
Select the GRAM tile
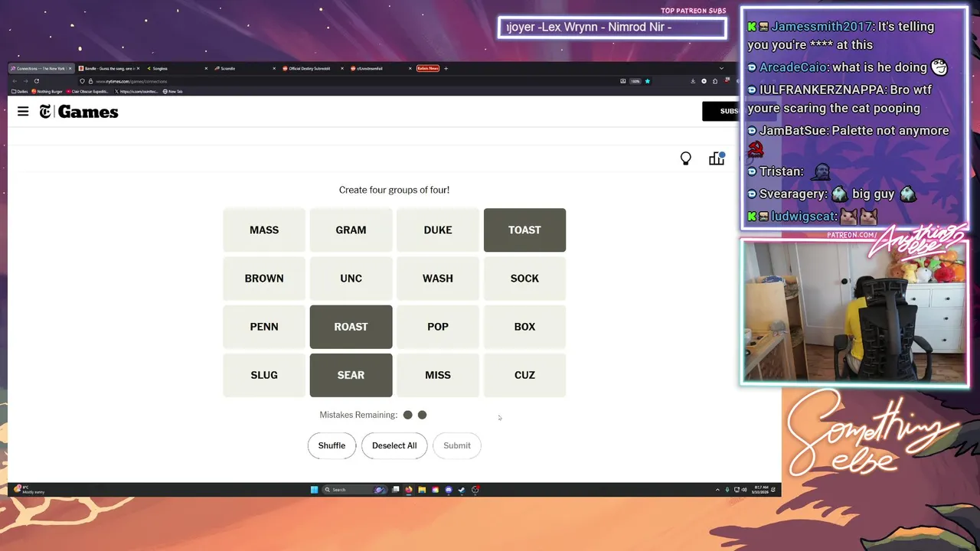point(351,230)
